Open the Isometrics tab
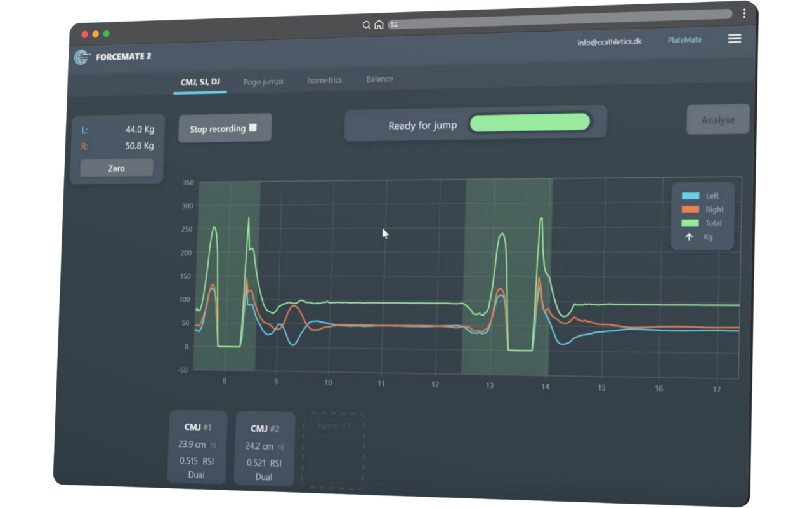 pos(324,80)
